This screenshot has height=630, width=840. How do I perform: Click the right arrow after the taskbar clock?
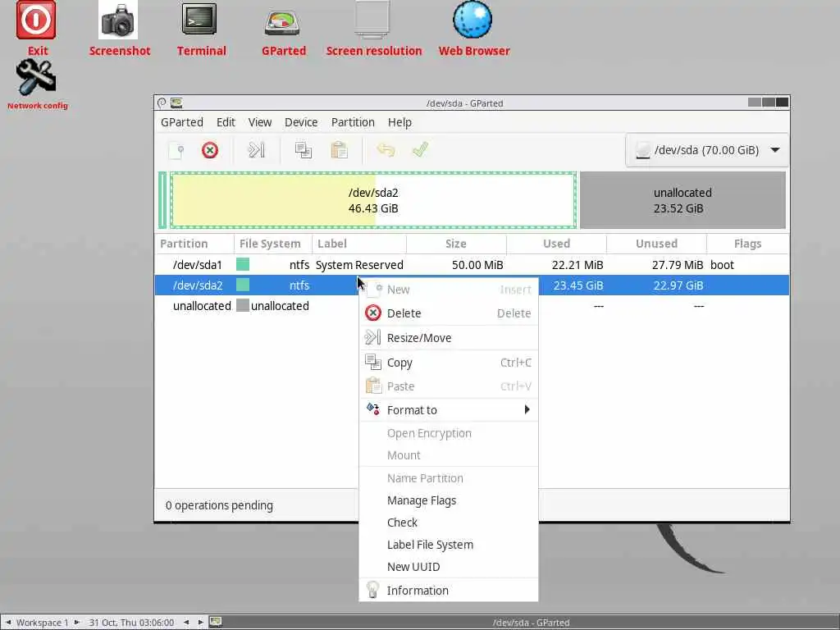[200, 622]
